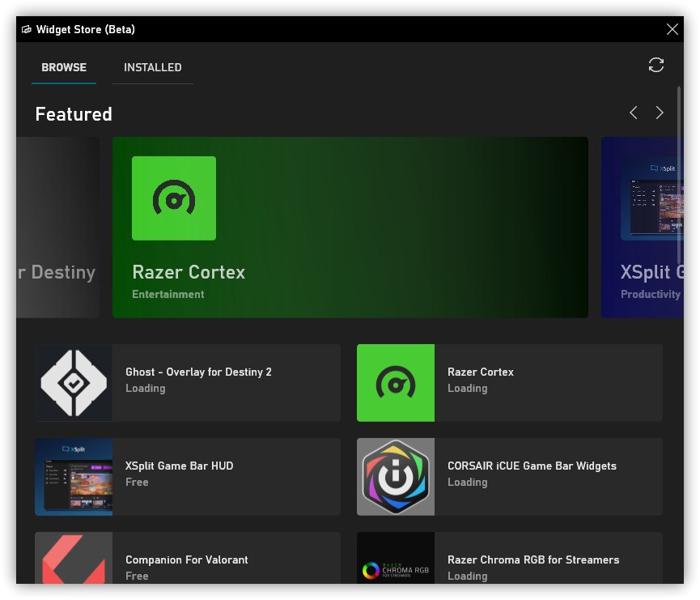Advance to next featured widget
This screenshot has height=600, width=700.
pos(660,113)
